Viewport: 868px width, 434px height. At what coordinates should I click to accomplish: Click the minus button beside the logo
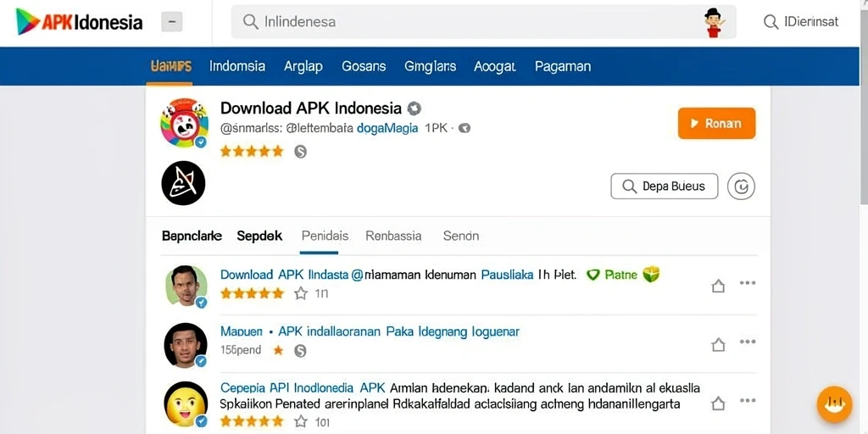tap(171, 22)
